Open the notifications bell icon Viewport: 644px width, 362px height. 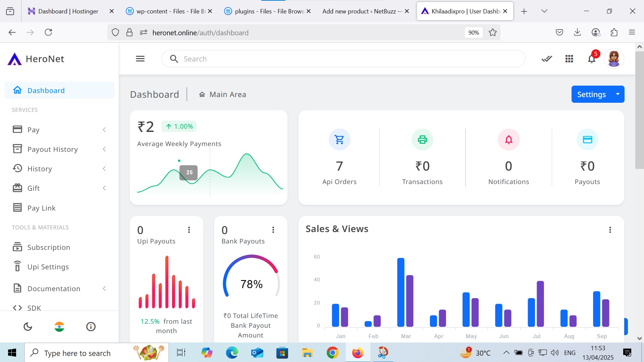click(591, 59)
